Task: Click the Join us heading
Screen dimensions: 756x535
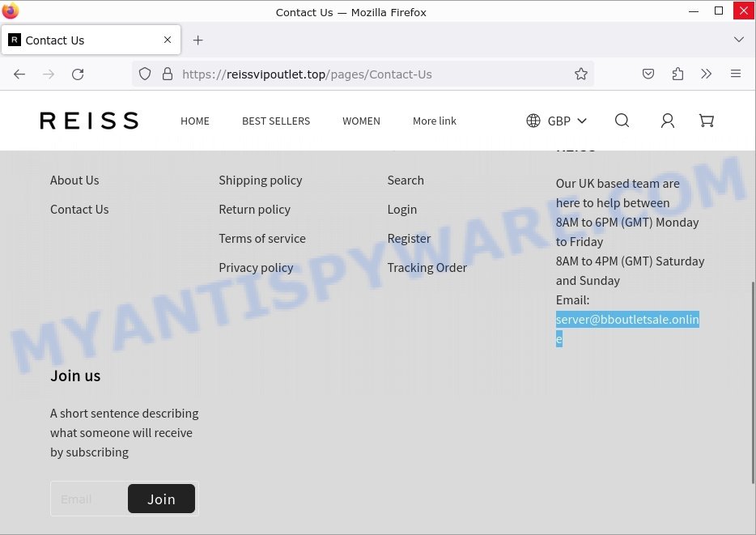Action: tap(75, 376)
